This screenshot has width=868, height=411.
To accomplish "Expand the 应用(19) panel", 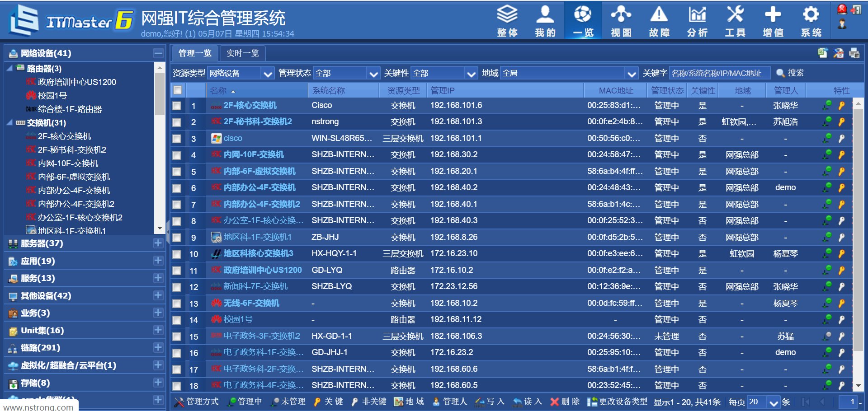I will pyautogui.click(x=158, y=261).
